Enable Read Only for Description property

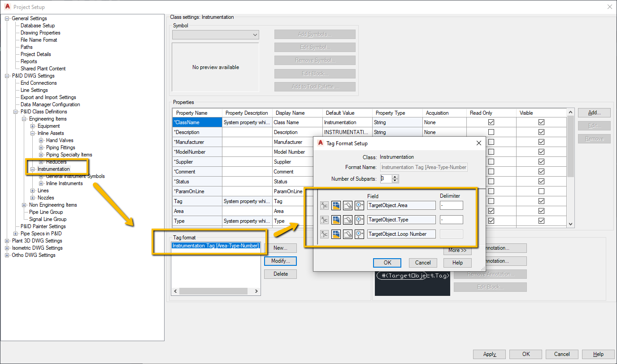491,132
